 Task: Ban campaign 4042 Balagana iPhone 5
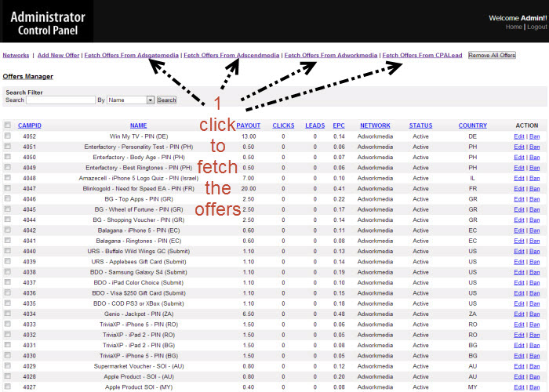point(534,230)
